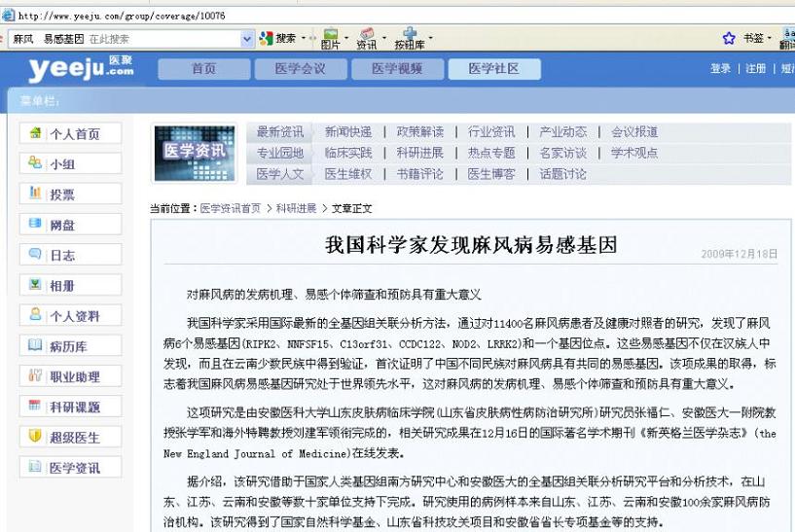Switch to the 医学会议 navigation tab

coord(300,69)
